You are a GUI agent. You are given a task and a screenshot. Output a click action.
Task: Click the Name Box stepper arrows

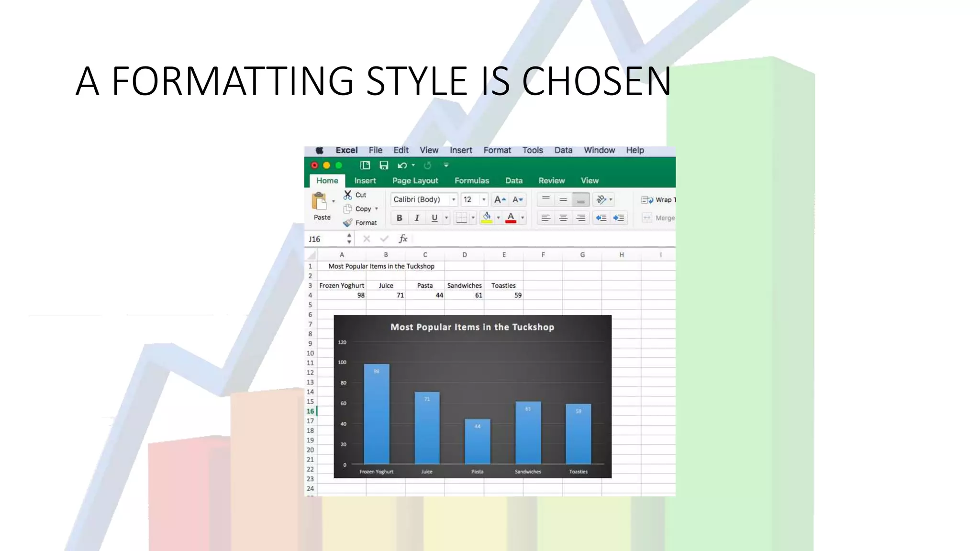coord(349,239)
